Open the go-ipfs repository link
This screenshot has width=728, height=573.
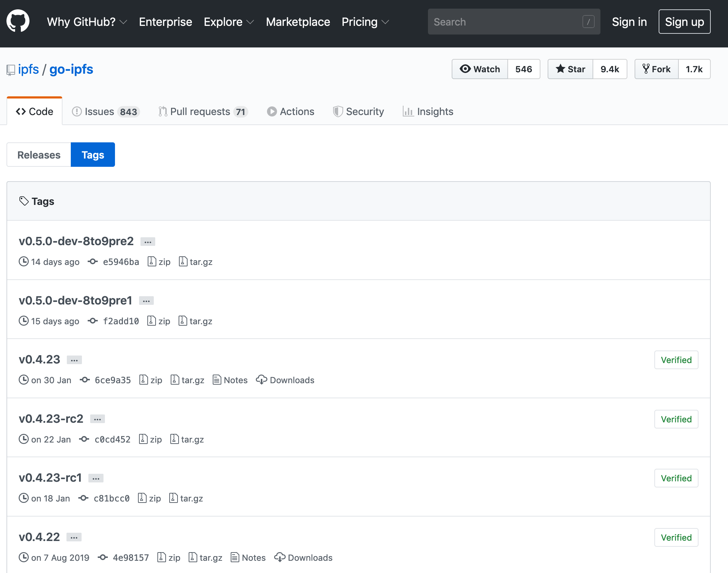(x=71, y=69)
